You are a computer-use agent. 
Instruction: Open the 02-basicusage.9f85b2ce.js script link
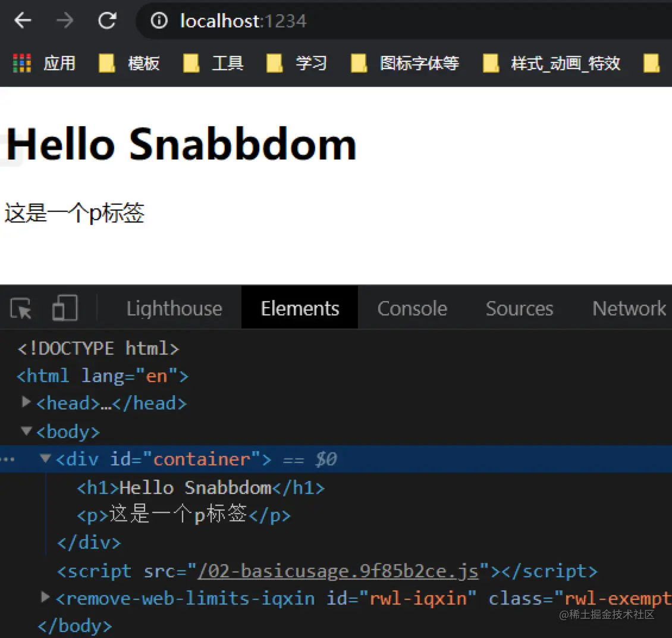[337, 571]
